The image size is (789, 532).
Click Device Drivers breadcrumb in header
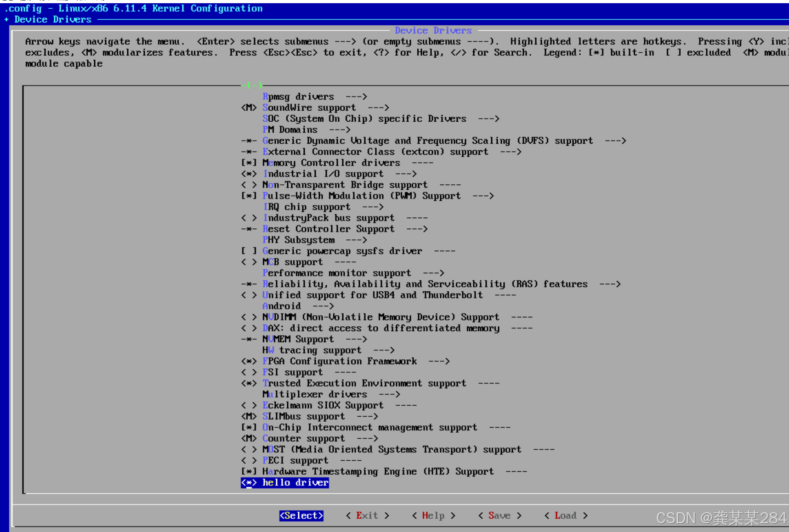53,19
